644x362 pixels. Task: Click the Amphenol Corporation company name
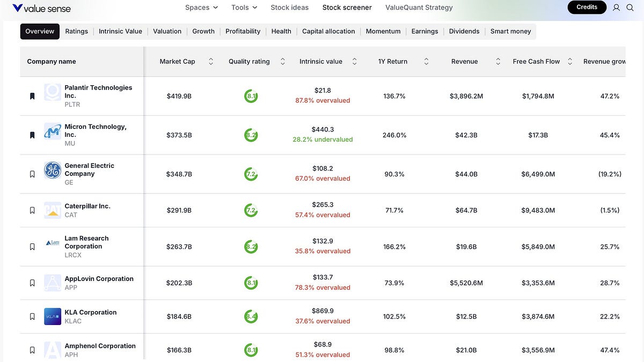[x=100, y=346]
